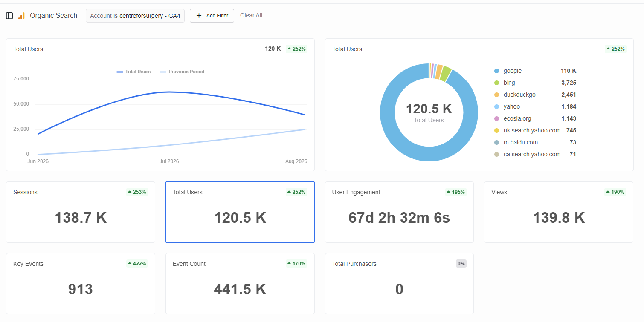Viewport: 644px width, 322px height.
Task: Click the Organic Search title
Action: point(54,16)
